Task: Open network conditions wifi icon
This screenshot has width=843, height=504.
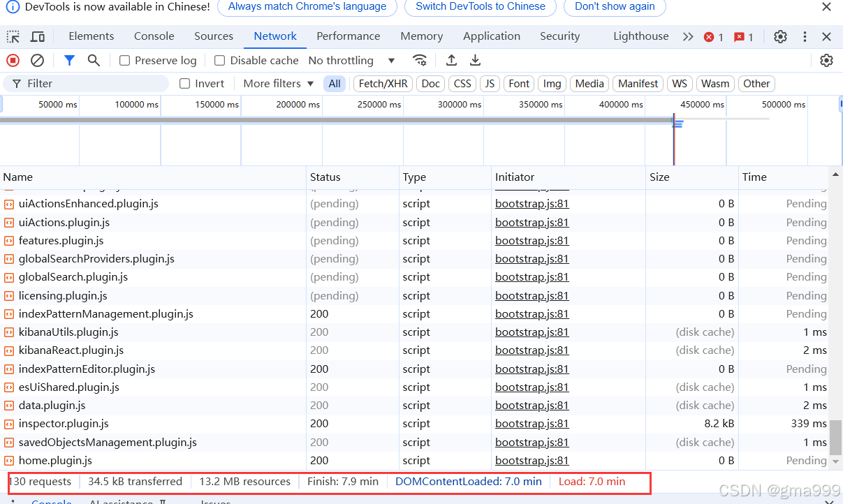Action: (419, 61)
